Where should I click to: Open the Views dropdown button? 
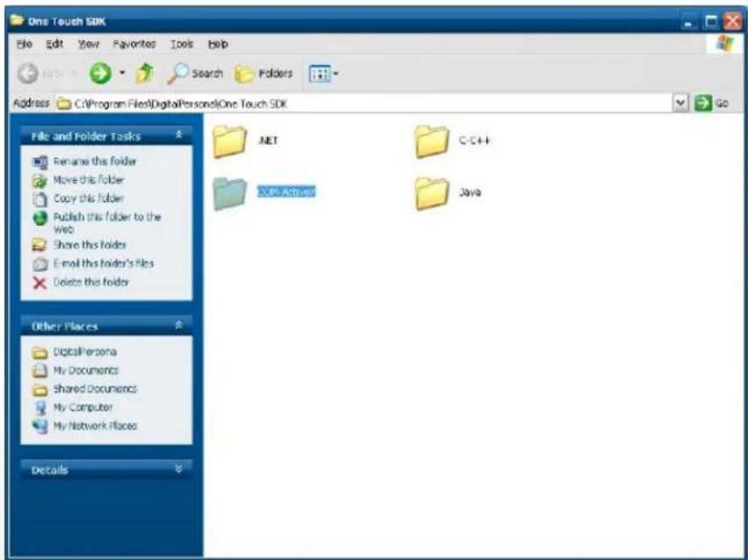pos(324,74)
